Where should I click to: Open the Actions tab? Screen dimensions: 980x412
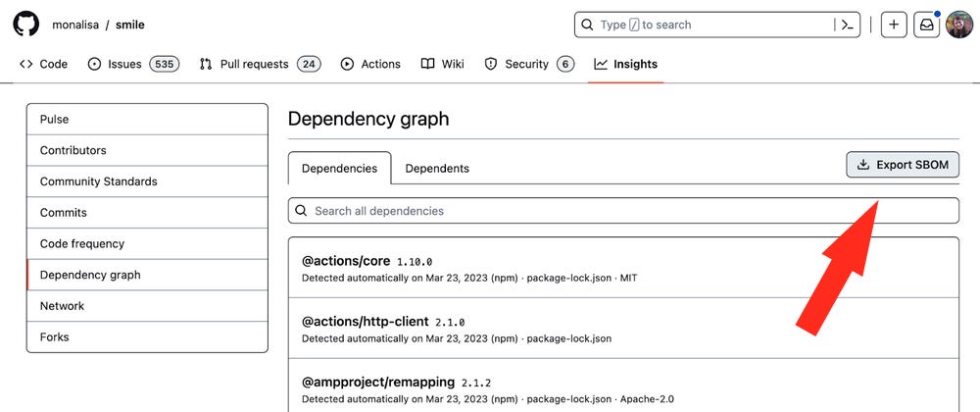click(370, 64)
